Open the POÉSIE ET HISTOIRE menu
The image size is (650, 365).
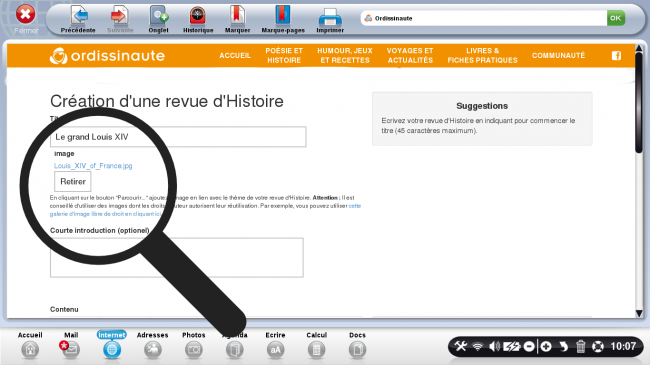click(x=284, y=56)
